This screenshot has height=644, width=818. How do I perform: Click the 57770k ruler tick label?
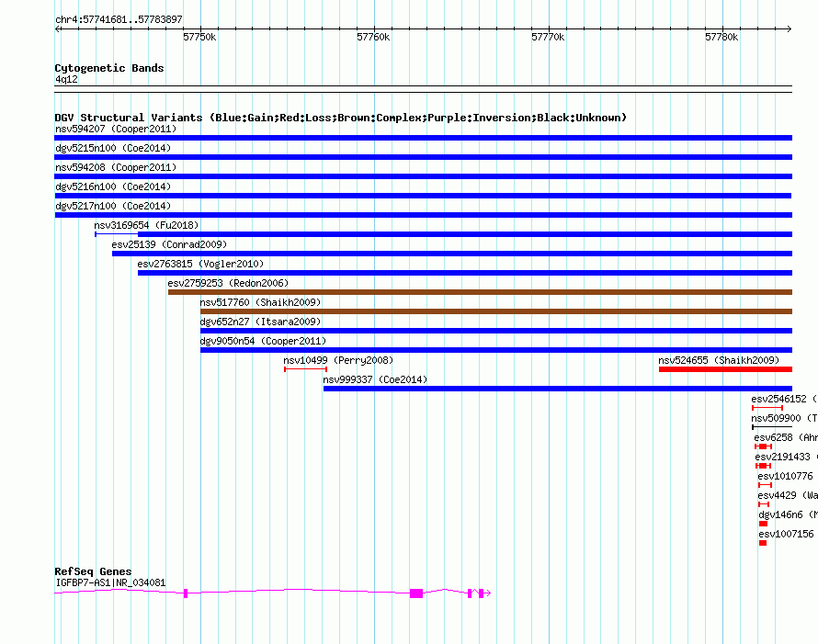(548, 37)
